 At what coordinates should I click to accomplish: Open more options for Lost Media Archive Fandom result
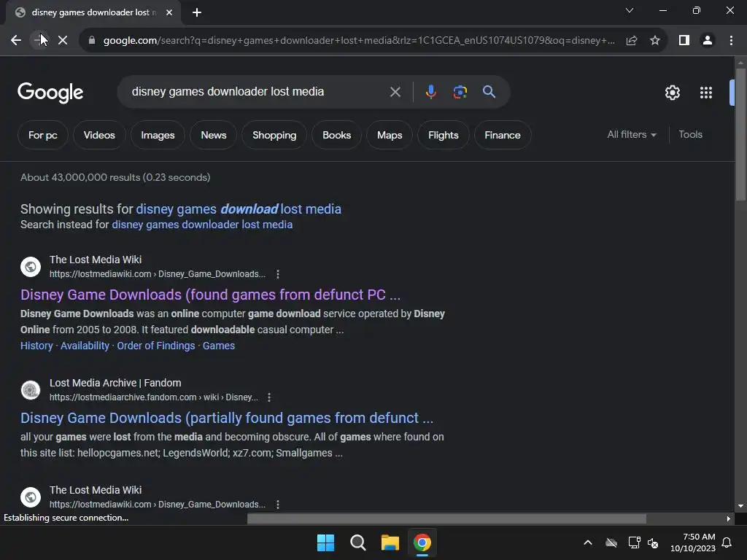pyautogui.click(x=269, y=397)
